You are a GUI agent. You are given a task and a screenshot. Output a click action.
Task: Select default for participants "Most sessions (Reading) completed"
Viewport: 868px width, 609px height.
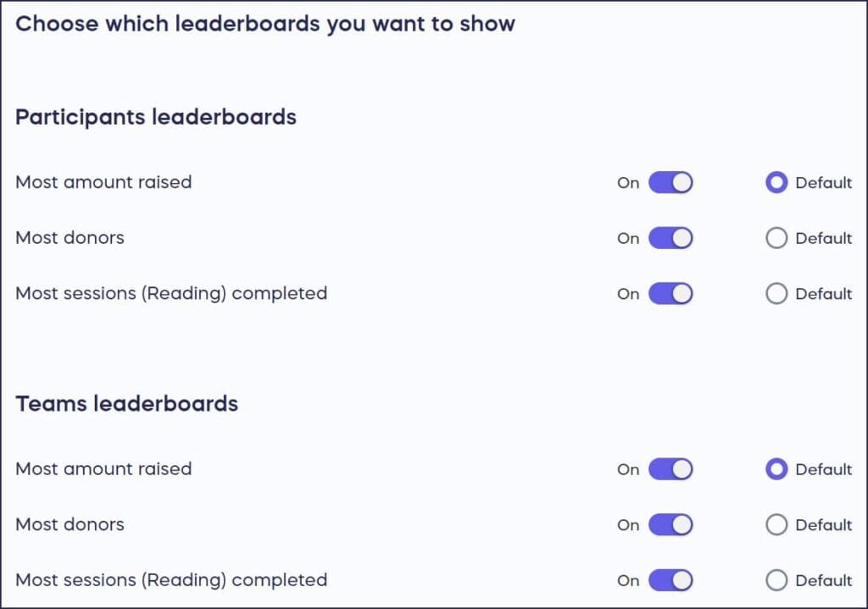(x=776, y=293)
